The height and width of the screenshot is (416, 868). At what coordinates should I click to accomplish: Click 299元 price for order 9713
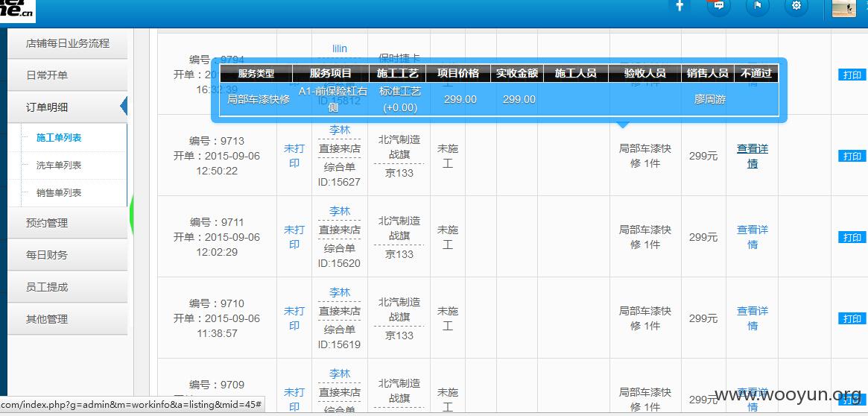pos(703,157)
